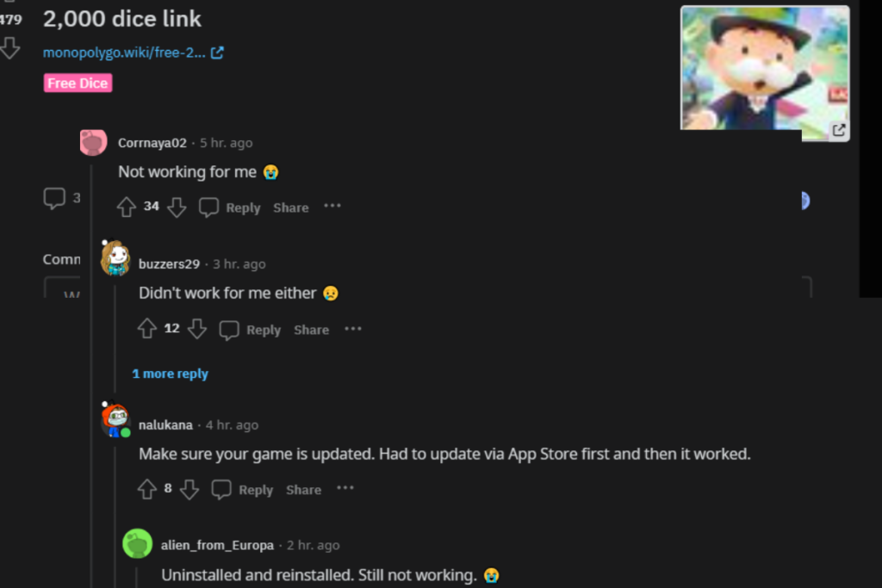The height and width of the screenshot is (588, 882).
Task: Reply to buzzers29's comment
Action: pyautogui.click(x=251, y=330)
